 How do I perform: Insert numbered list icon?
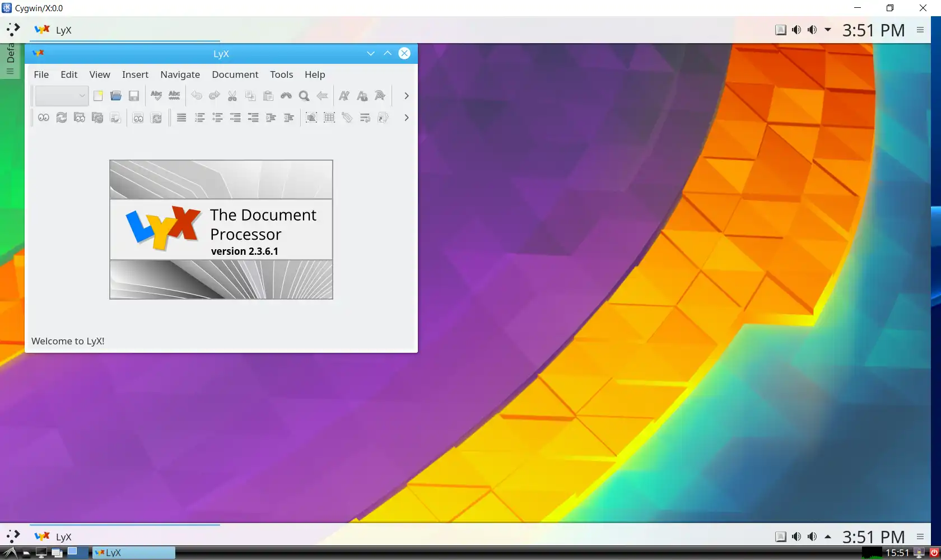click(199, 118)
